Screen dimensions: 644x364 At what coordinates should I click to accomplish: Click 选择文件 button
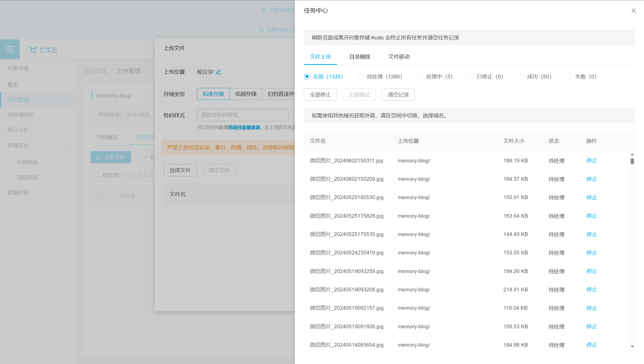coord(180,170)
